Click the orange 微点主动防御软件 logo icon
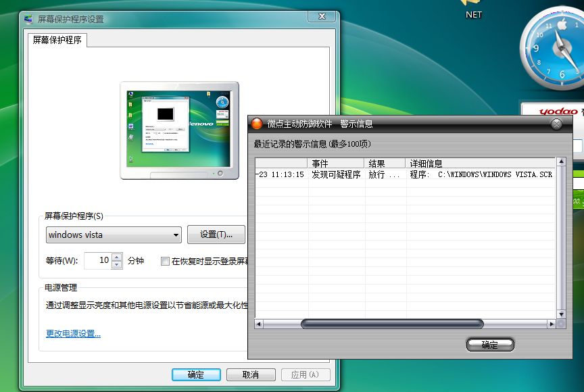 257,124
